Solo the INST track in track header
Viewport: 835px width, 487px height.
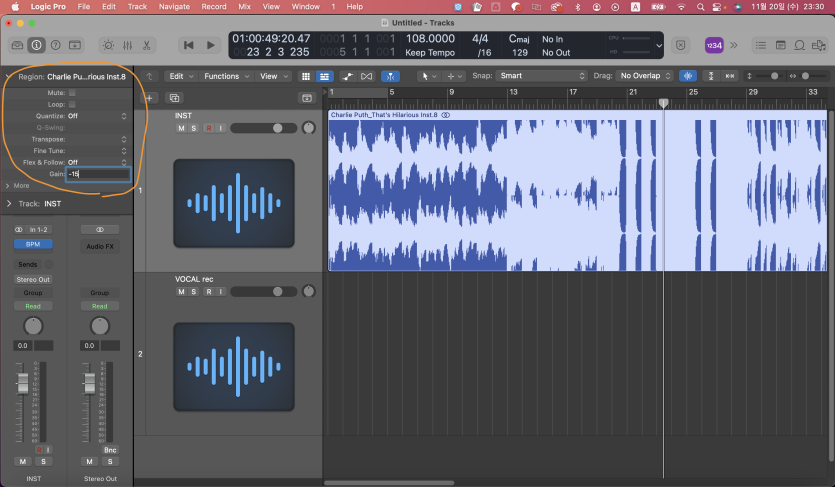[x=195, y=128]
